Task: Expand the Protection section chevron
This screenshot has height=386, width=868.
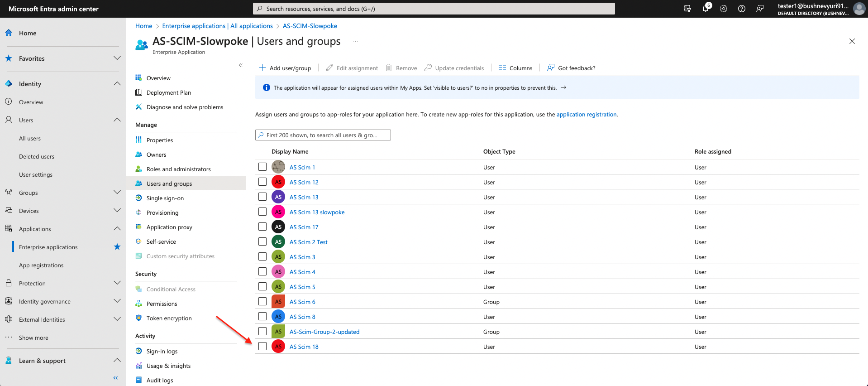Action: click(x=117, y=283)
